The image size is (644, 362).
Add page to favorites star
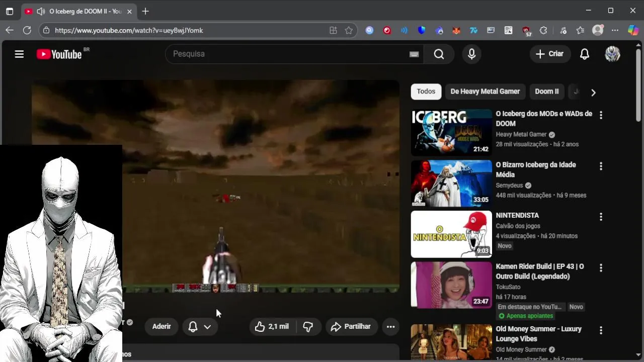point(349,30)
